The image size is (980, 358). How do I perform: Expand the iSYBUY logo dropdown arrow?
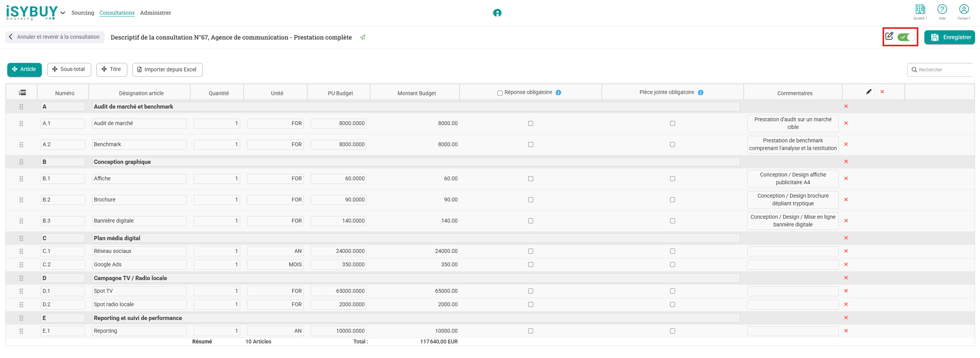tap(63, 13)
